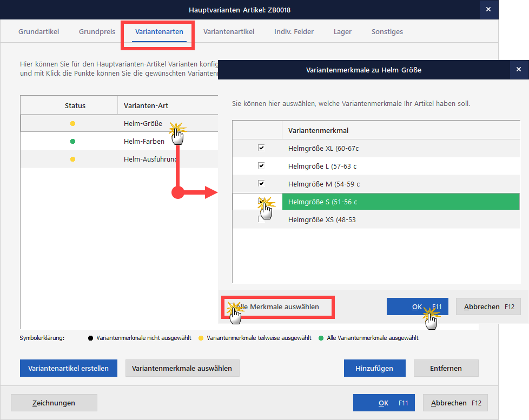Confirm Variantenmerkmale dialog with OK F11
529x420 pixels.
pyautogui.click(x=418, y=306)
